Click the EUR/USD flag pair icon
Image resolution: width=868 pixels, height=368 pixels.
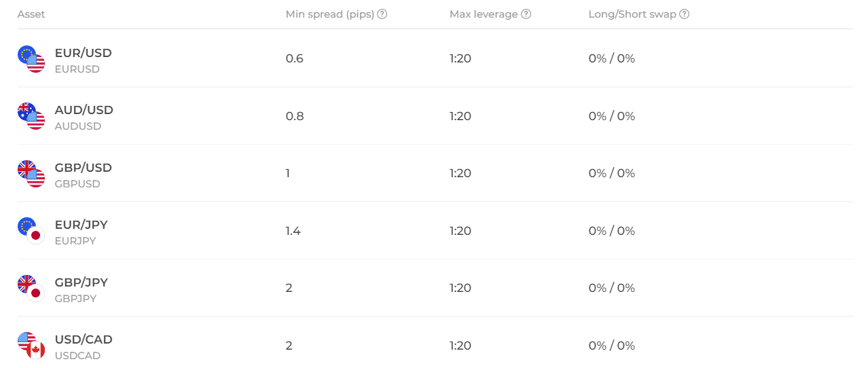click(31, 59)
